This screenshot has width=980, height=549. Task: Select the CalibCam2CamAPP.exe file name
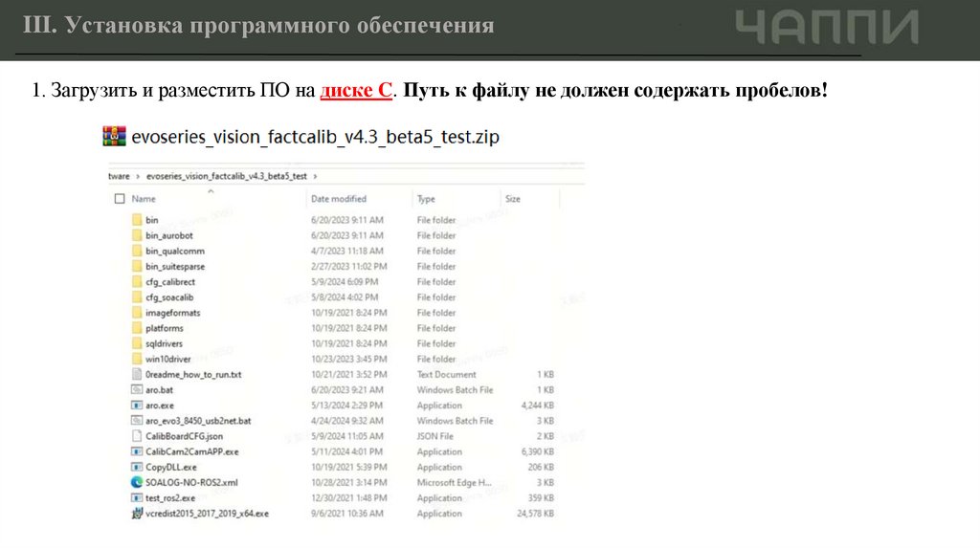click(191, 451)
